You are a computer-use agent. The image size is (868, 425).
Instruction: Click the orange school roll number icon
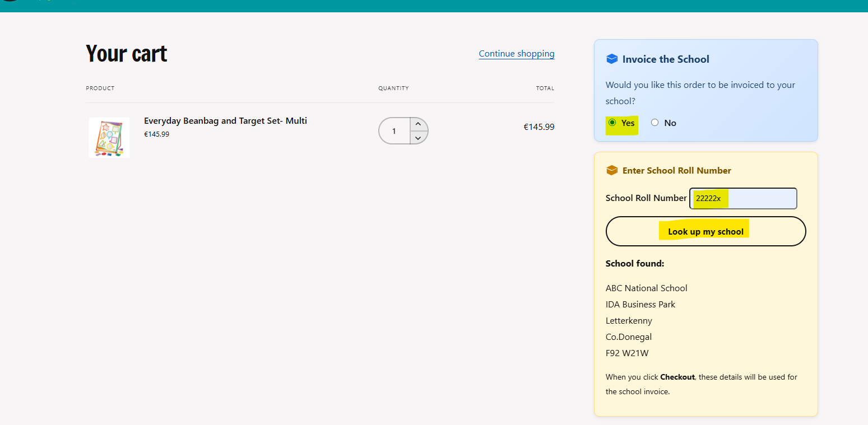(612, 170)
